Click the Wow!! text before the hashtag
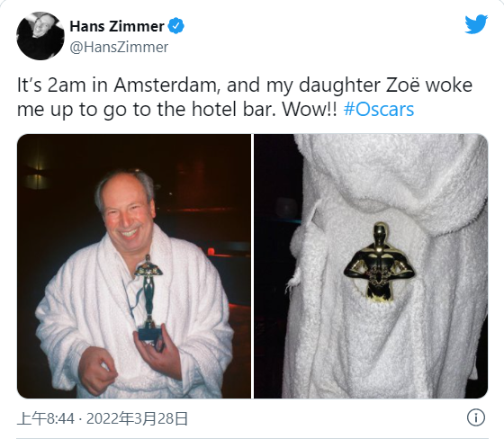Viewport: 504px width, 439px height. pyautogui.click(x=310, y=110)
